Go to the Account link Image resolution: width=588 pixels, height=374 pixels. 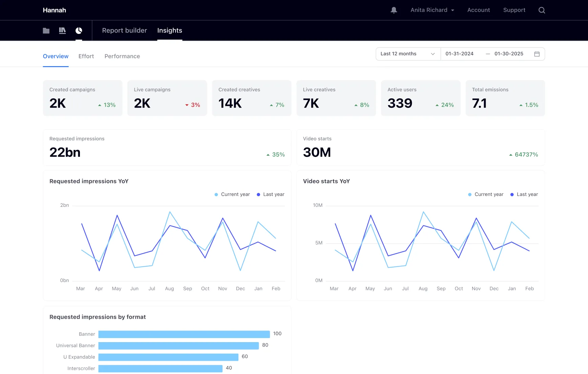click(479, 10)
